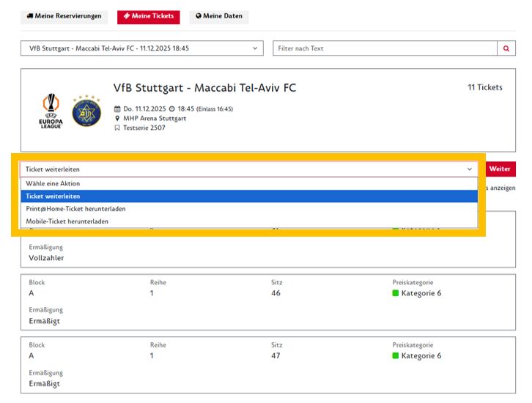Click the bookmark icon beside Testserie 2507

[117, 127]
